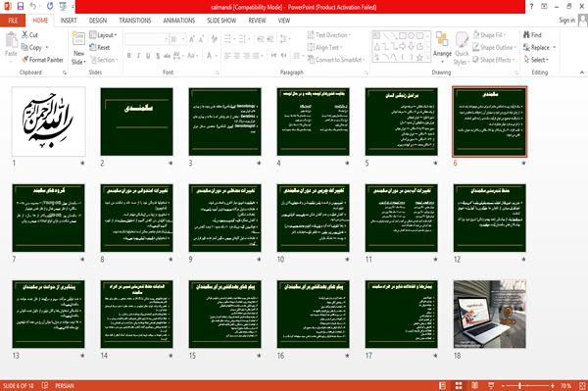Expand the Shape Outline dropdown
The height and width of the screenshot is (391, 588).
(494, 47)
